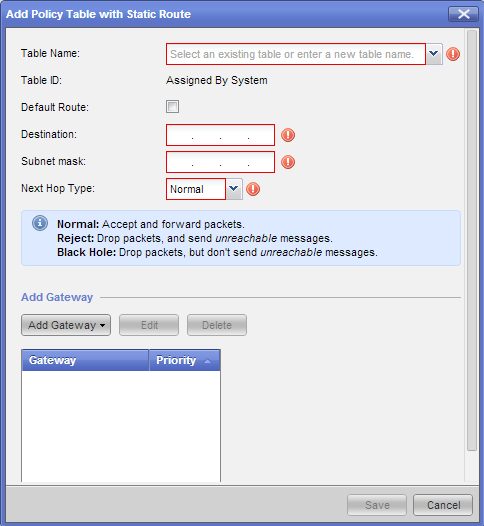Click the Priority column sort arrow
This screenshot has height=526, width=484.
pos(208,361)
